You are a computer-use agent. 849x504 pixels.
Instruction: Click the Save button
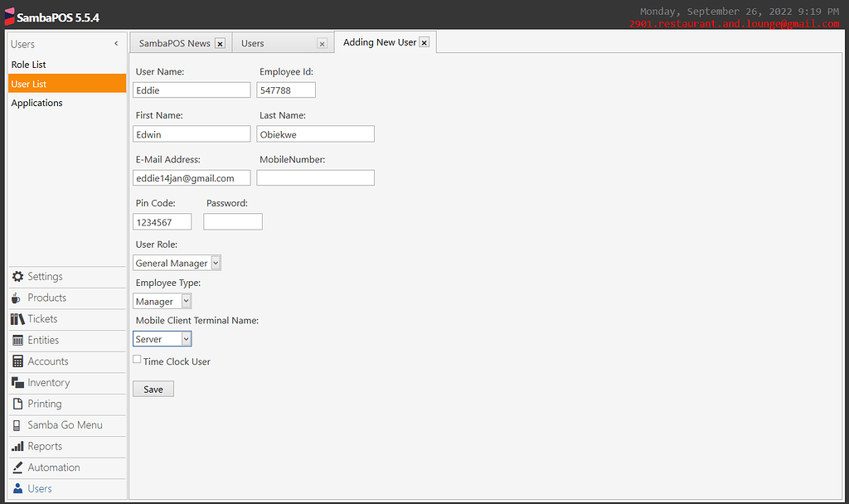point(153,388)
